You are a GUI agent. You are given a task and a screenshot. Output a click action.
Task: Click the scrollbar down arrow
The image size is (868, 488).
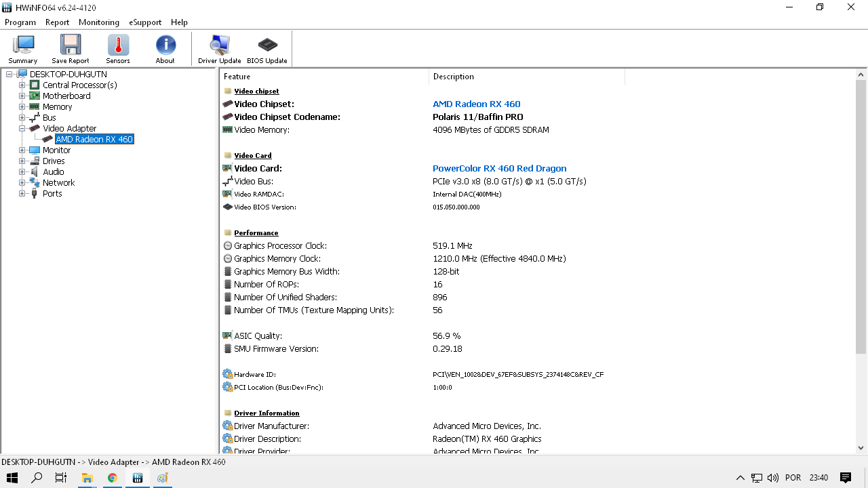(x=861, y=448)
